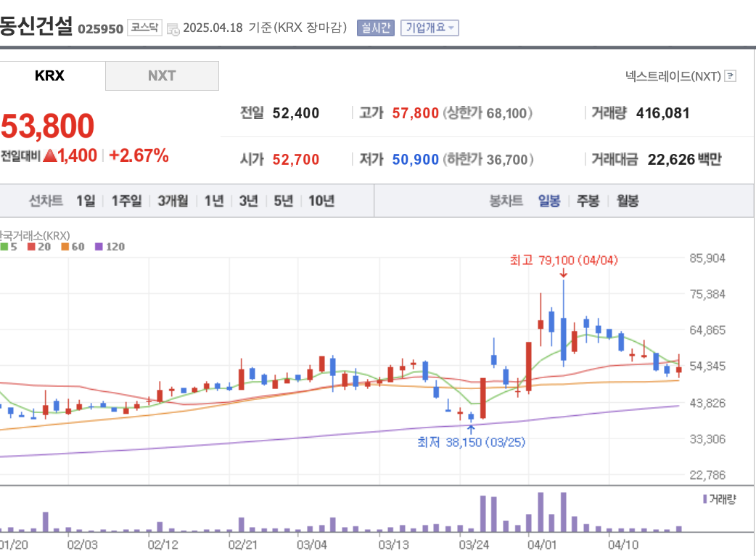Viewport: 756px width, 556px height.
Task: Click the orange 60-day moving average legend marker
Action: (65, 247)
